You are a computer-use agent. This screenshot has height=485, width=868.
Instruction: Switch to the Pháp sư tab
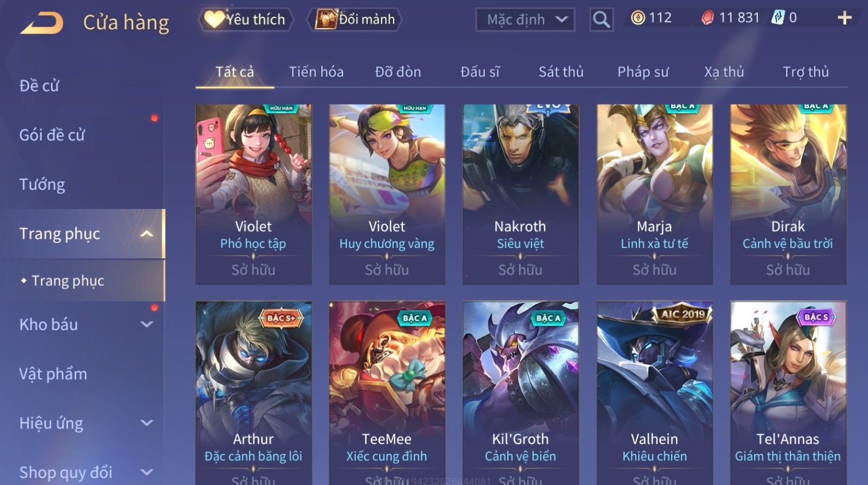643,72
